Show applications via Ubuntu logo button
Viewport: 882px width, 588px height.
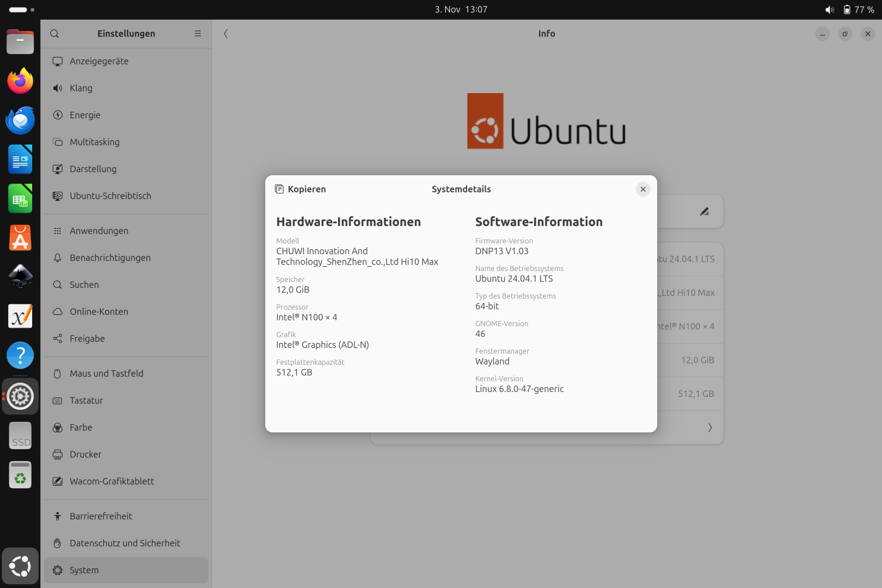click(x=20, y=566)
